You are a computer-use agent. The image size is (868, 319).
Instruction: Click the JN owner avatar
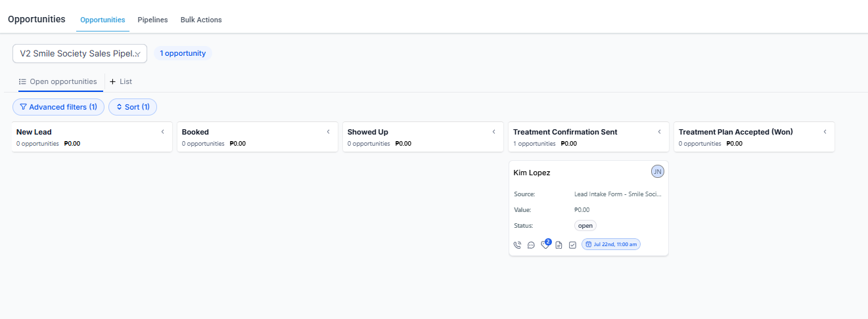[657, 171]
